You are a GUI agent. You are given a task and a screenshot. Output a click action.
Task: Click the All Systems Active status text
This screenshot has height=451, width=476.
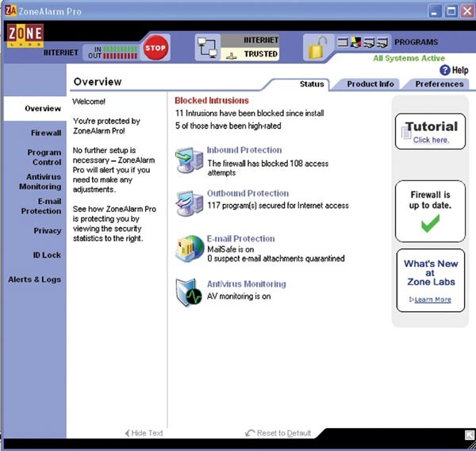click(409, 58)
